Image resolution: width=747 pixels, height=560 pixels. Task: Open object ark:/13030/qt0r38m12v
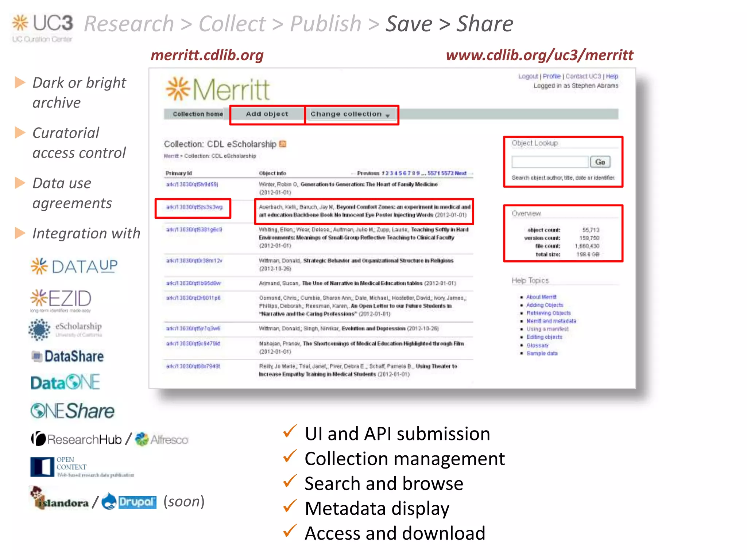(194, 261)
